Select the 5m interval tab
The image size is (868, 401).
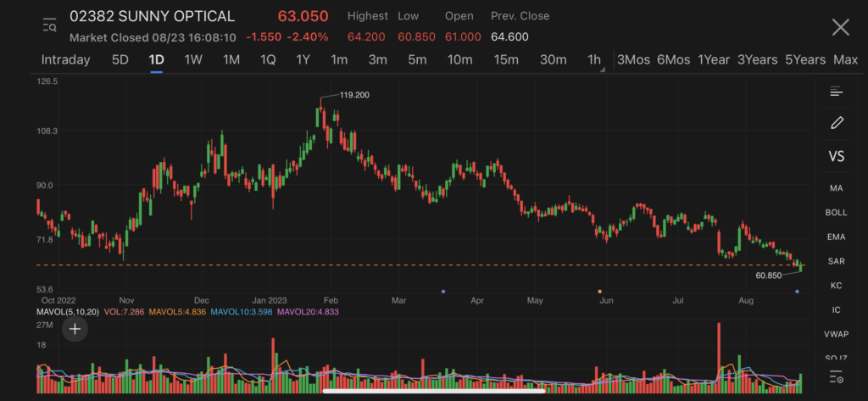click(417, 60)
